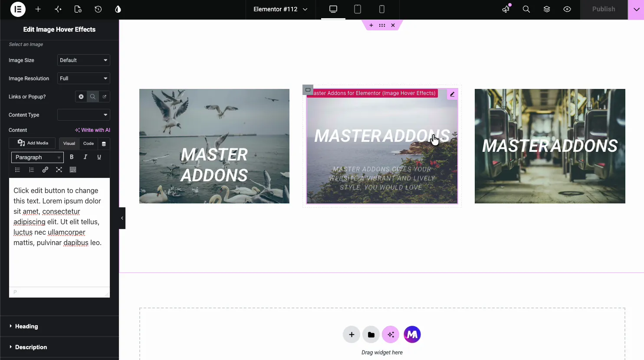Open the Image Size dropdown
Viewport: 644px width, 360px height.
point(84,60)
